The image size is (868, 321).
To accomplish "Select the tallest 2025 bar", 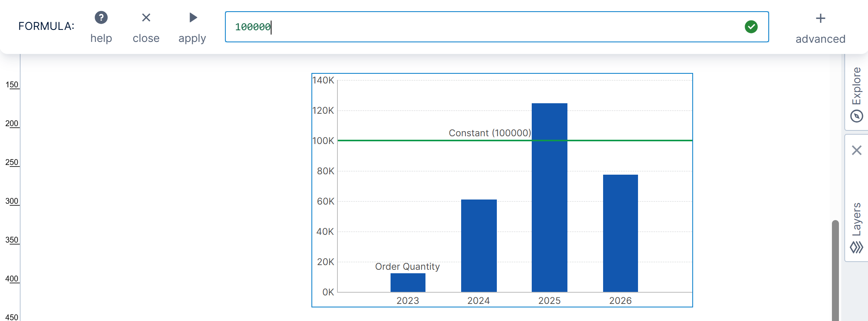I will (549, 197).
